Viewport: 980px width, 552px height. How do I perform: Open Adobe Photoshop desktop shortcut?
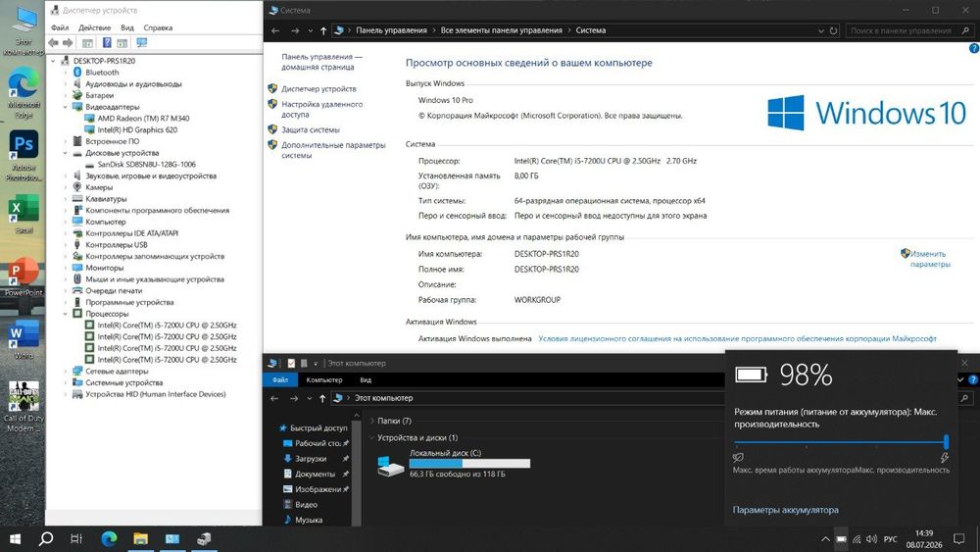24,155
